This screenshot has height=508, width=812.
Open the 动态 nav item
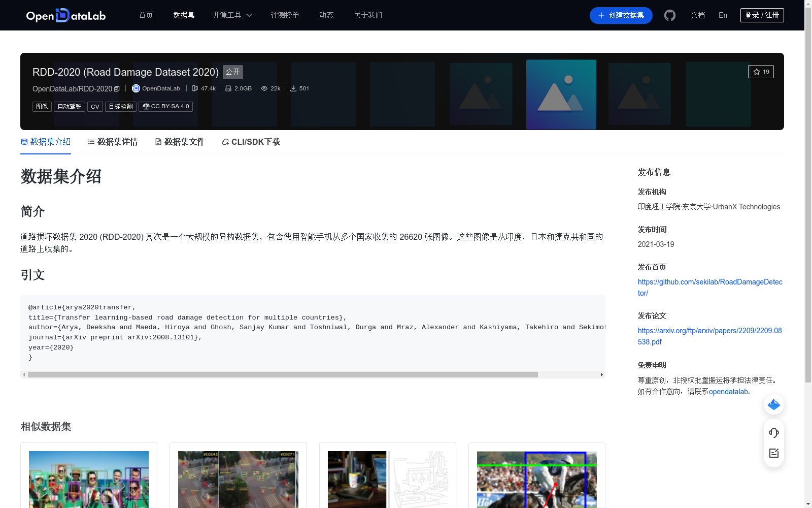pos(326,15)
